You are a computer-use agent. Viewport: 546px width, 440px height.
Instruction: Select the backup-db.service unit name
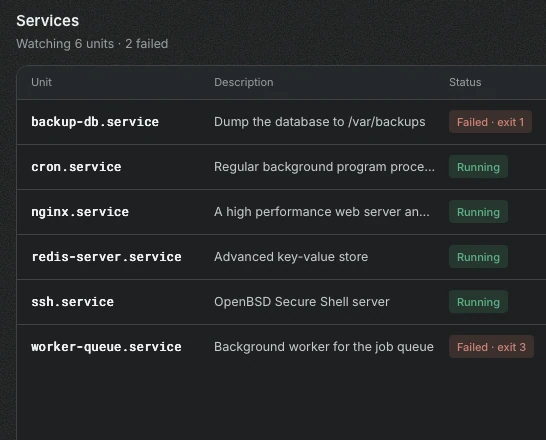point(95,122)
